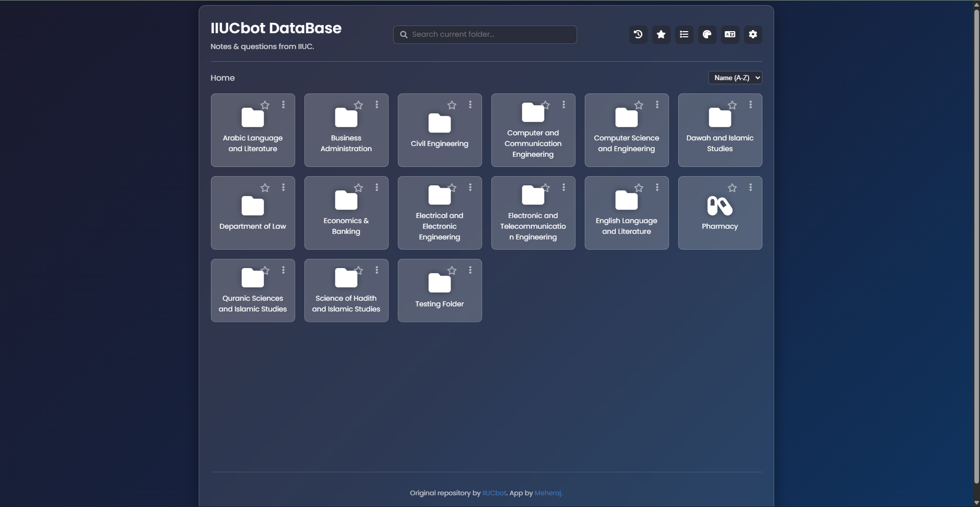Open favorites via header star icon

661,35
